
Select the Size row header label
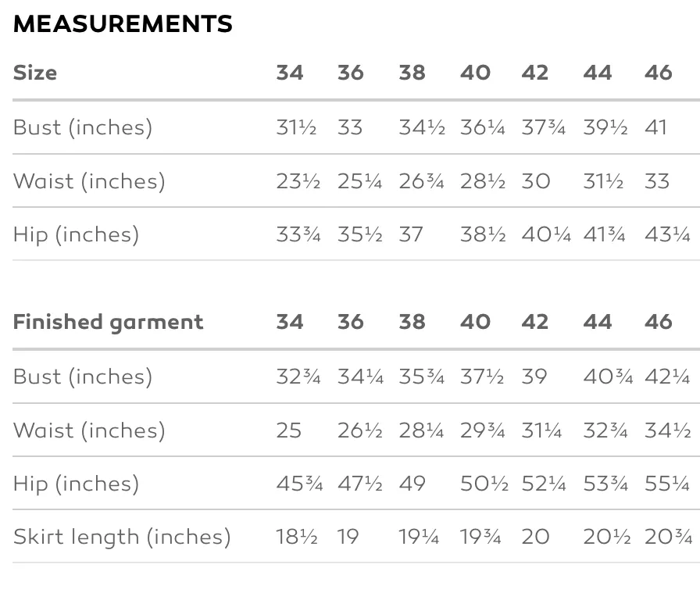pos(35,73)
